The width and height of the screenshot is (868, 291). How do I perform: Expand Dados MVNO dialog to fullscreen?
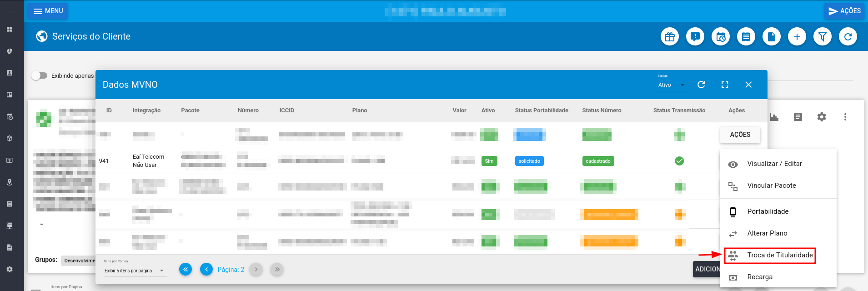click(x=725, y=85)
